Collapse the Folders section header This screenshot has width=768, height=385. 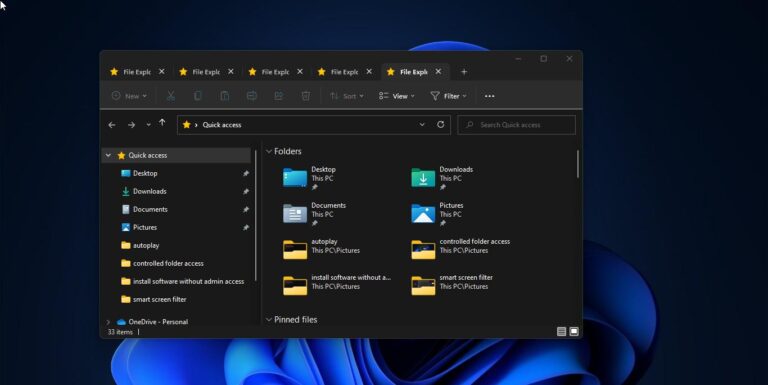[269, 151]
